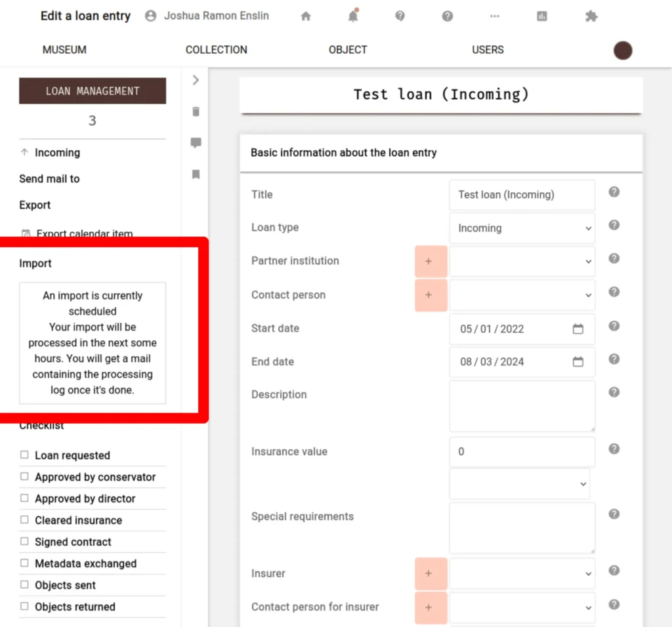
Task: Click help icon next to Partner institution
Action: coord(614,258)
